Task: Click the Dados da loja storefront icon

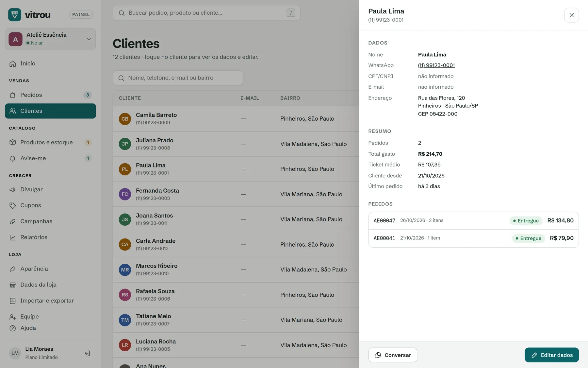Action: tap(13, 285)
